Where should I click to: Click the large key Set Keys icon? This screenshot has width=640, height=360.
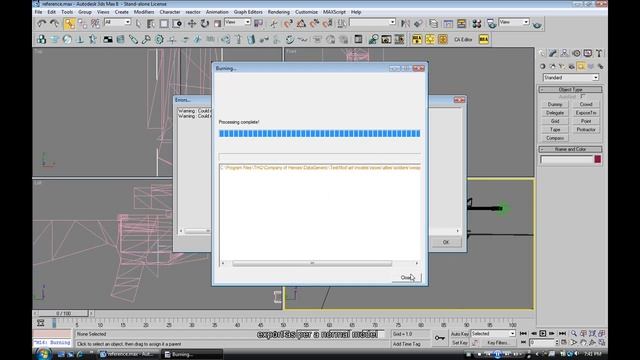click(440, 338)
